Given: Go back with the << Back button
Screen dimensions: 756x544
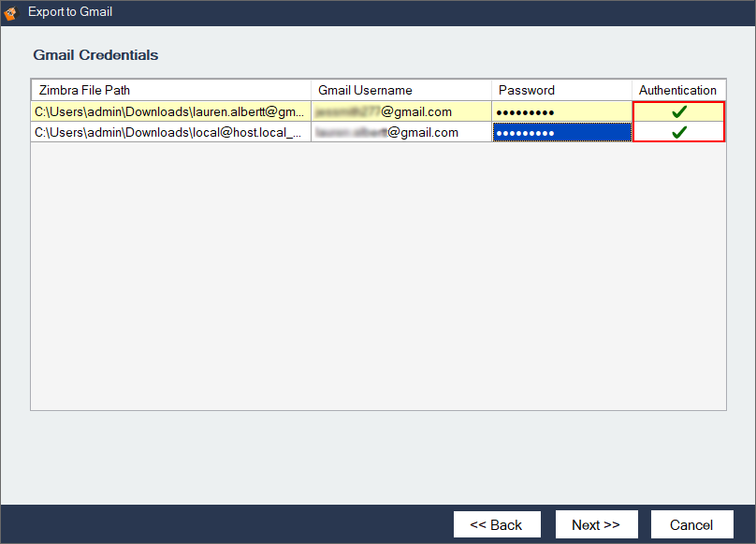Looking at the screenshot, I should pyautogui.click(x=496, y=524).
